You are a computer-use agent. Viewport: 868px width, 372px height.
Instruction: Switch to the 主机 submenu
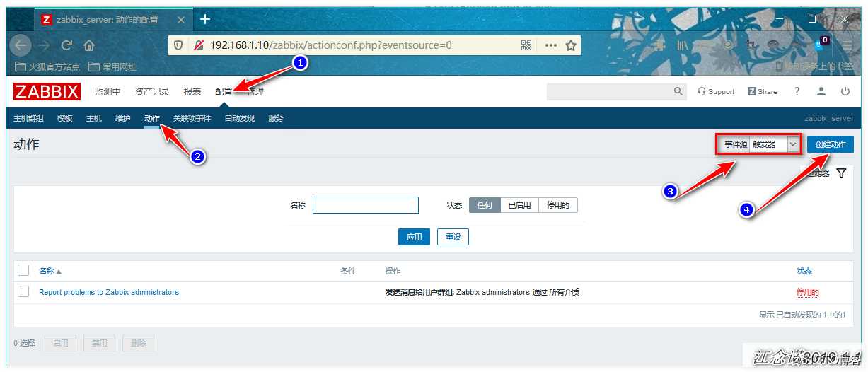click(x=94, y=118)
